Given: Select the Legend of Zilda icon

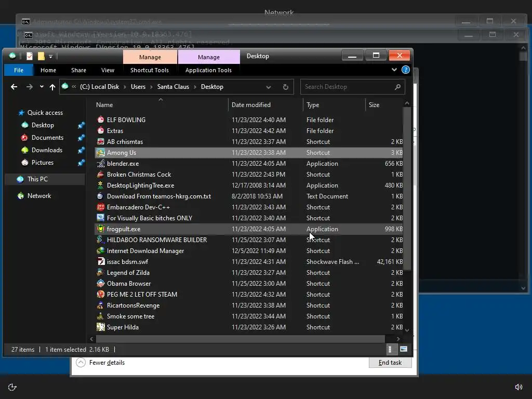Looking at the screenshot, I should click(x=100, y=272).
